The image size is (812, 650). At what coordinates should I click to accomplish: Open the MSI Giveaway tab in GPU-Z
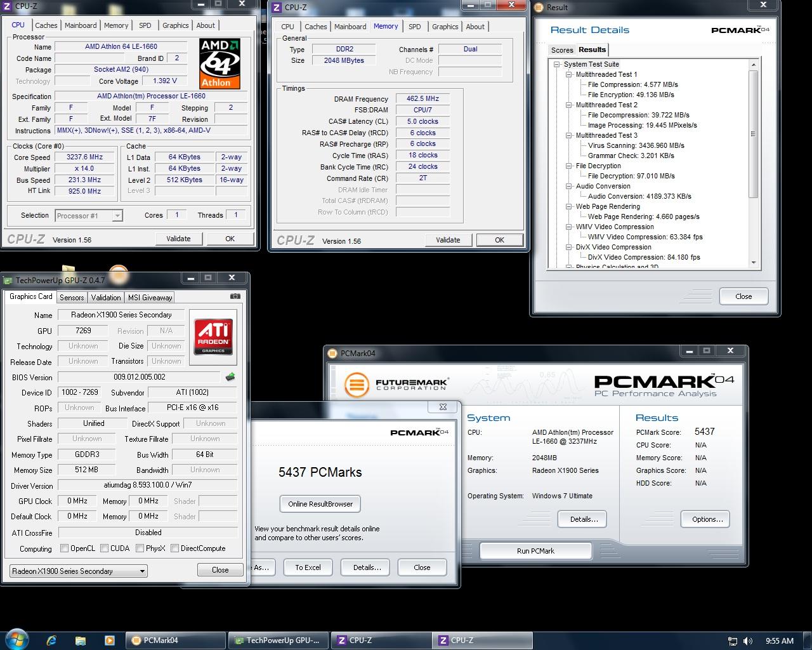tap(150, 297)
